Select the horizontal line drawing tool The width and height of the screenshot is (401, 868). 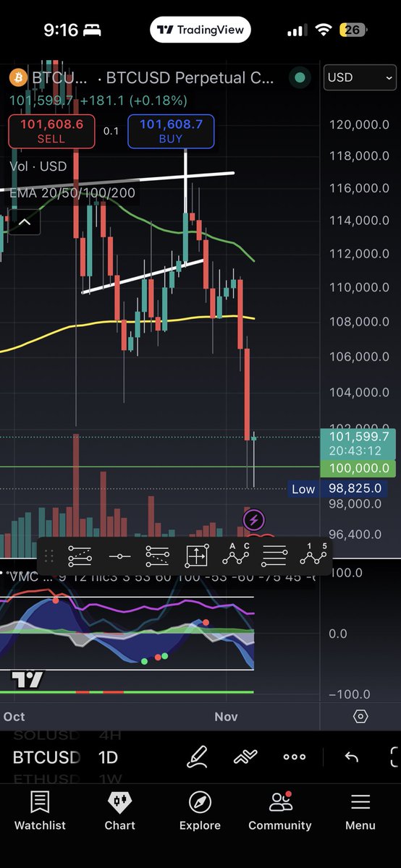pyautogui.click(x=119, y=556)
